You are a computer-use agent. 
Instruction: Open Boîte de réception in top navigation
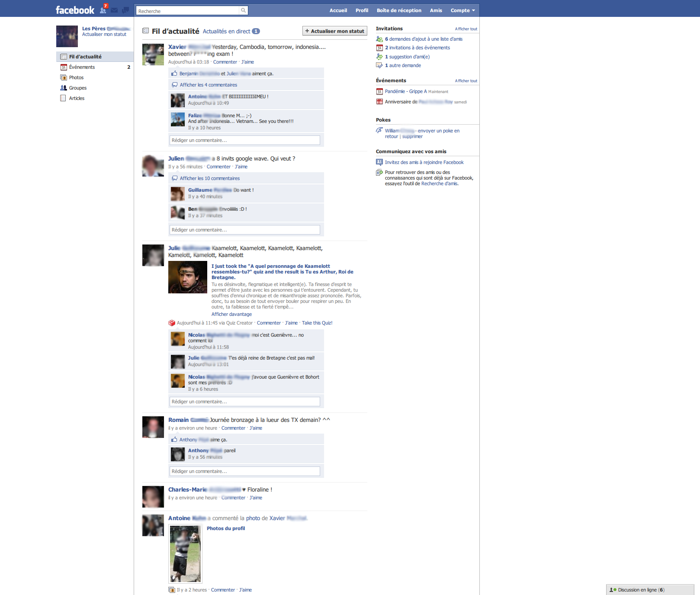pos(398,10)
